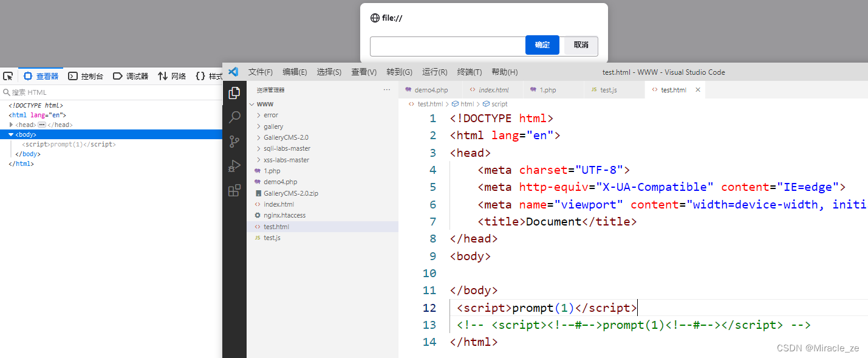Open the Extensions icon in VS Code

click(234, 191)
